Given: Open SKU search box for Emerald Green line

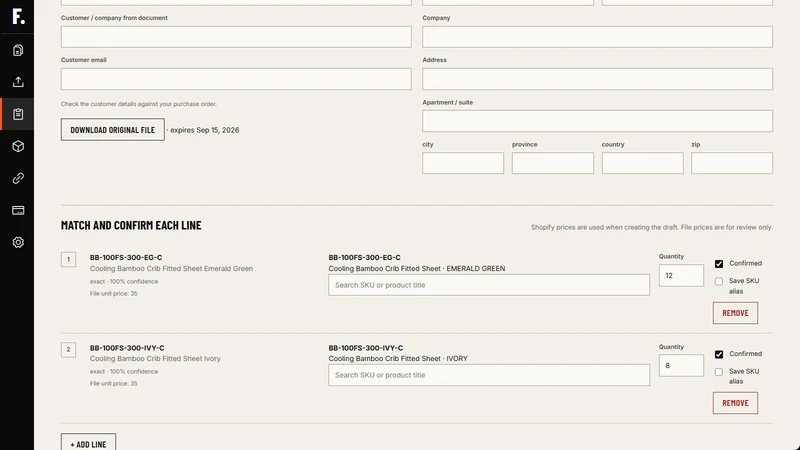Looking at the screenshot, I should click(489, 285).
